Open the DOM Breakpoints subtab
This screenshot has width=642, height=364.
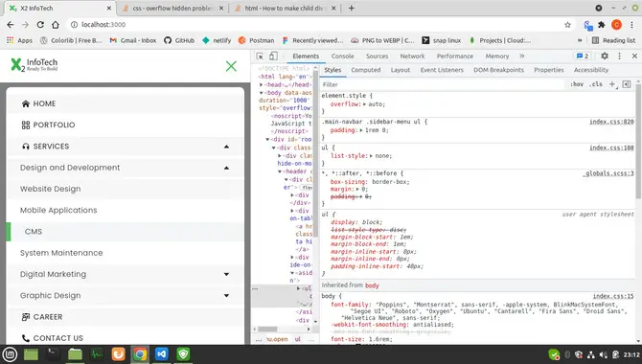(x=498, y=70)
